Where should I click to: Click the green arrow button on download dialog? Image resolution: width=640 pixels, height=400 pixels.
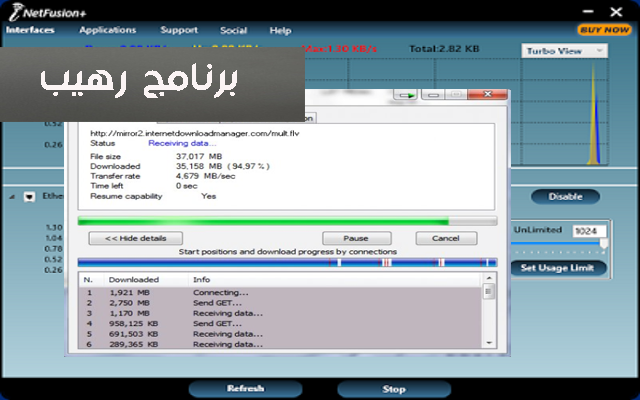pyautogui.click(x=405, y=96)
